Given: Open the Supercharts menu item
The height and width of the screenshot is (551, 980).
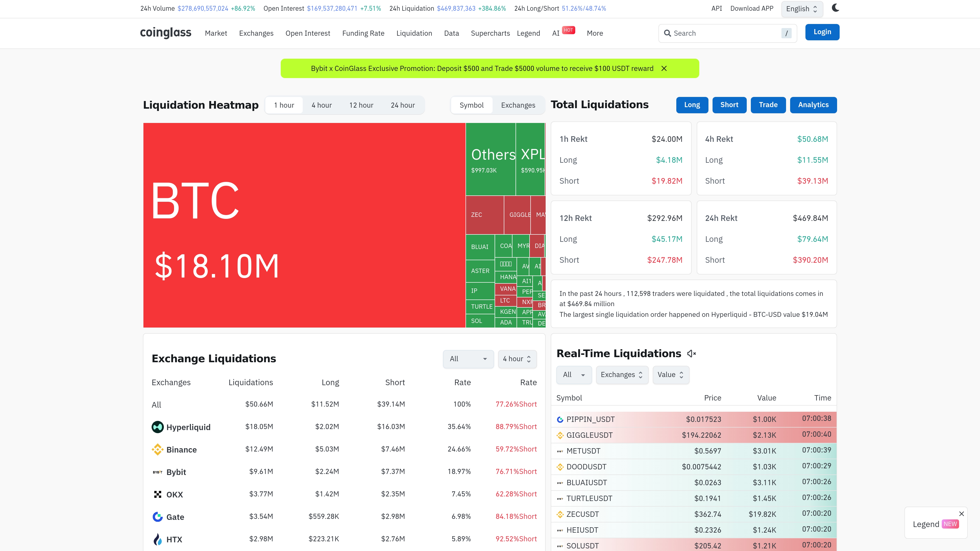Looking at the screenshot, I should coord(490,33).
